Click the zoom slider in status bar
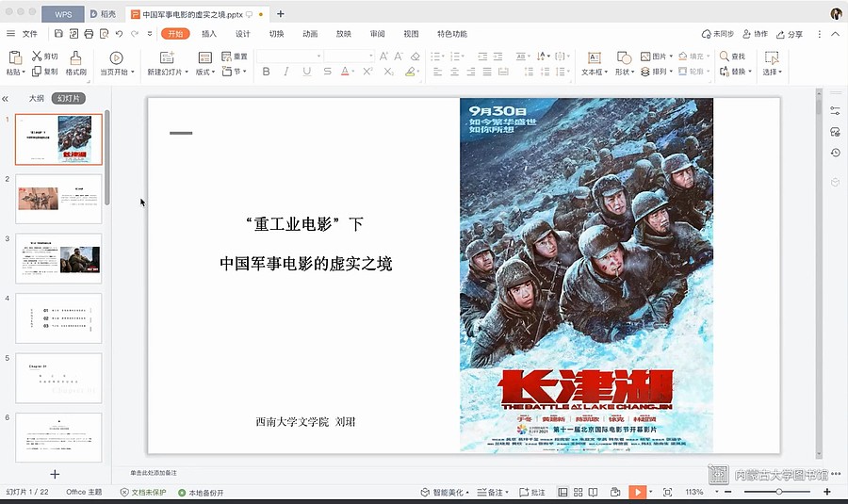848x504 pixels. (777, 492)
